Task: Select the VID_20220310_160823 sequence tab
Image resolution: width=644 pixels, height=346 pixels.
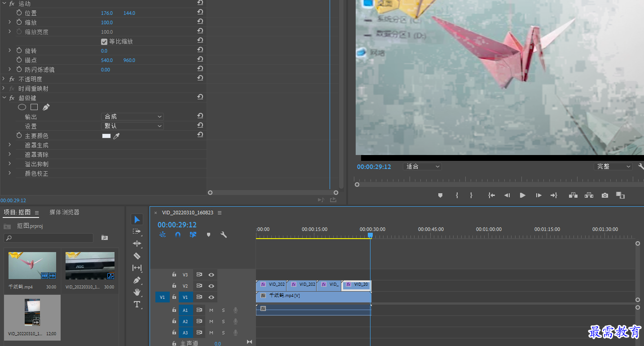Action: [188, 213]
